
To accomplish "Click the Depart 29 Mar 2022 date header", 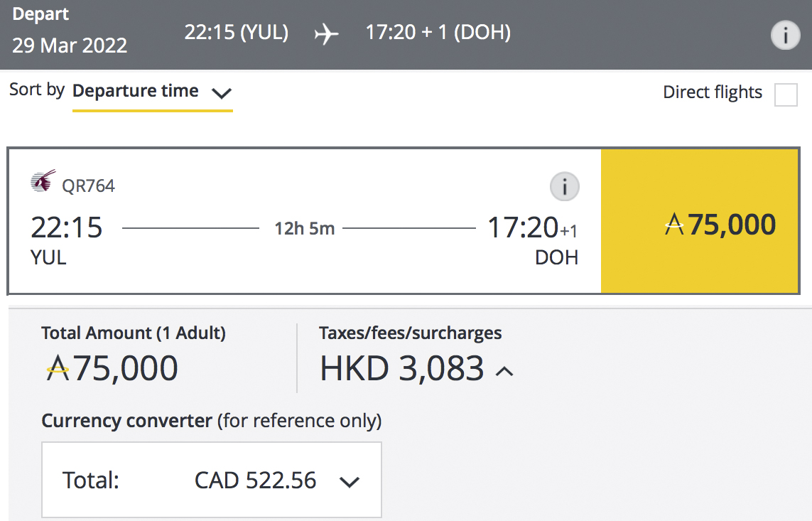I will click(x=70, y=33).
